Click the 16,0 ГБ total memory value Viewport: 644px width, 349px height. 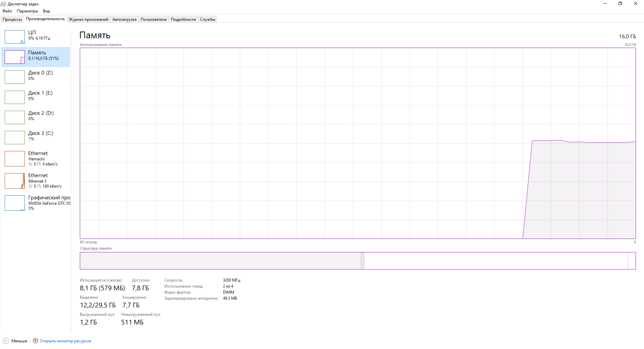pos(627,36)
